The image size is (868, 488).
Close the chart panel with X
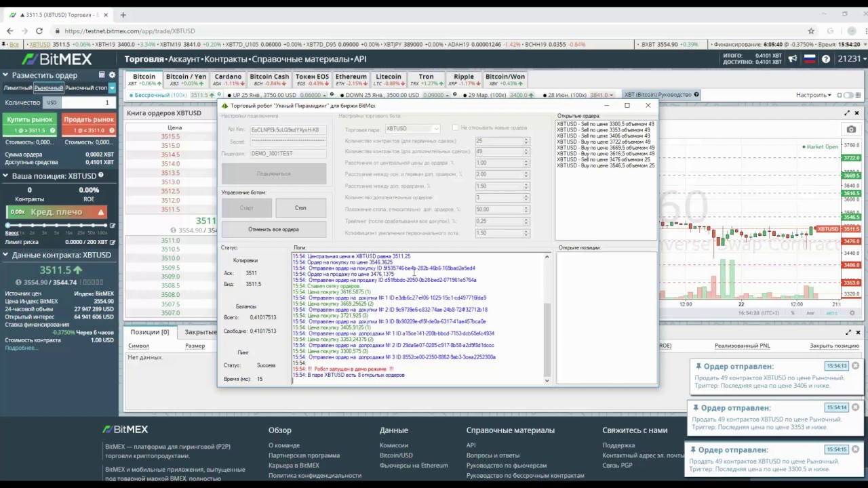pos(857,113)
